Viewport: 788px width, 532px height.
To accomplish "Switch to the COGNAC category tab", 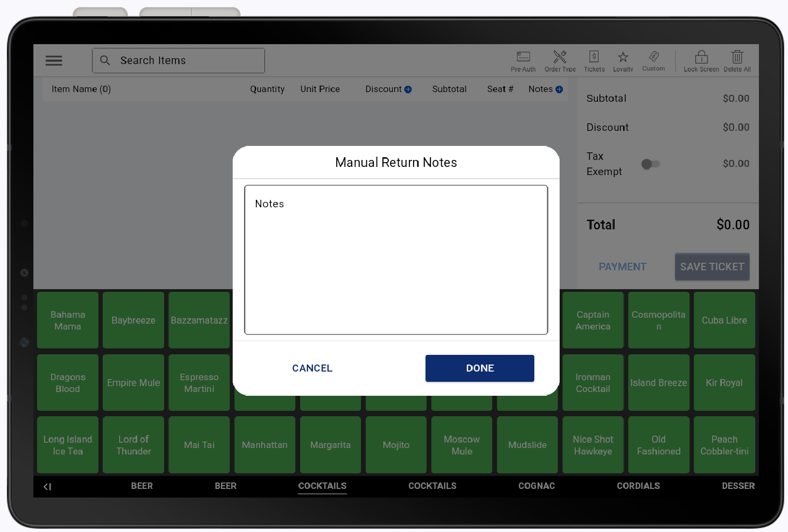I will click(536, 486).
